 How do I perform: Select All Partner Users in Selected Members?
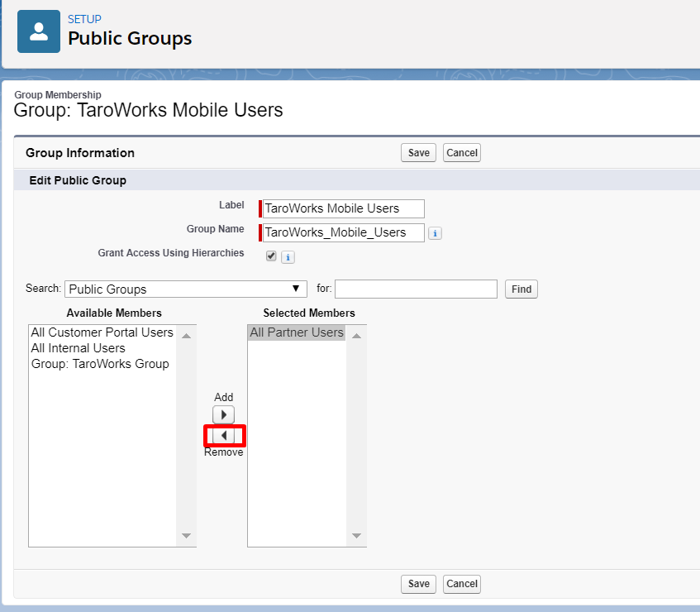tap(297, 332)
